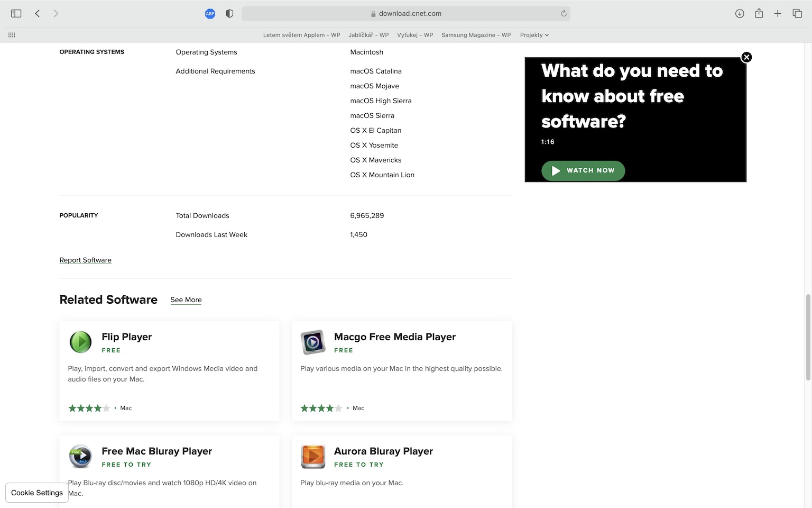Click the POPULARITY section heading
The image size is (812, 508).
(79, 215)
